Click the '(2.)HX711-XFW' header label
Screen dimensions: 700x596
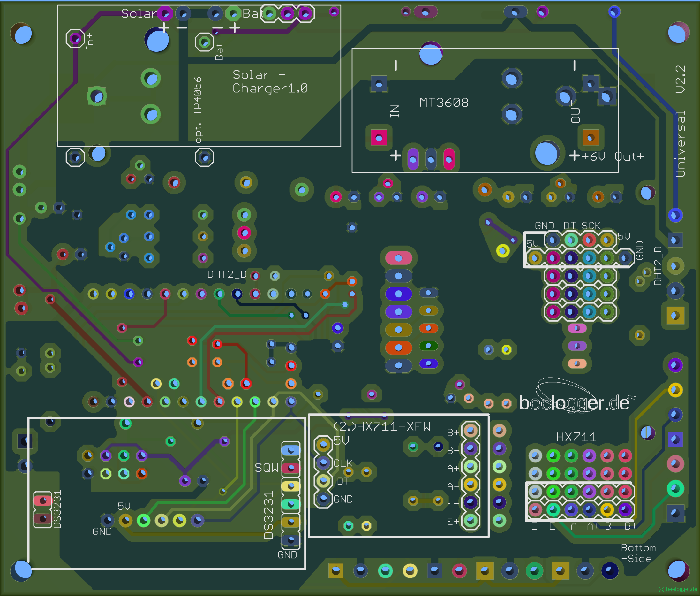point(382,426)
